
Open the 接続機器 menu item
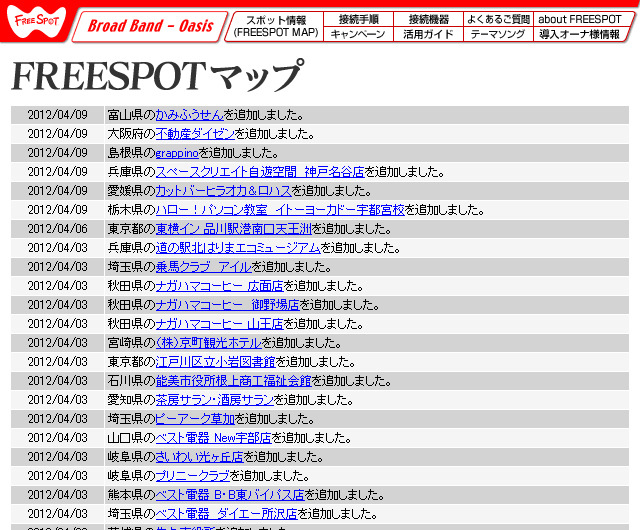pyautogui.click(x=429, y=19)
